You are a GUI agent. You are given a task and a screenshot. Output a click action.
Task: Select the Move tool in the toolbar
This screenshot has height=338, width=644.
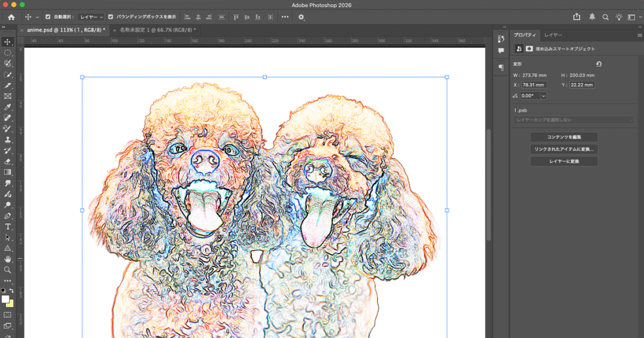8,41
